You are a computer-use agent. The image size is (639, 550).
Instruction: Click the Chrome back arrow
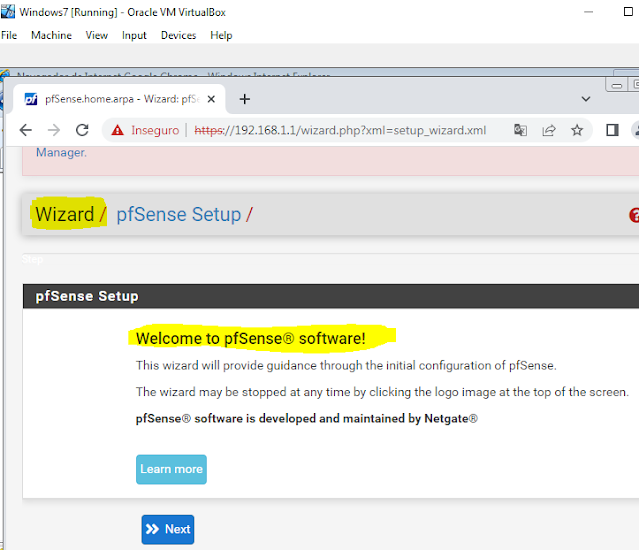[x=26, y=130]
